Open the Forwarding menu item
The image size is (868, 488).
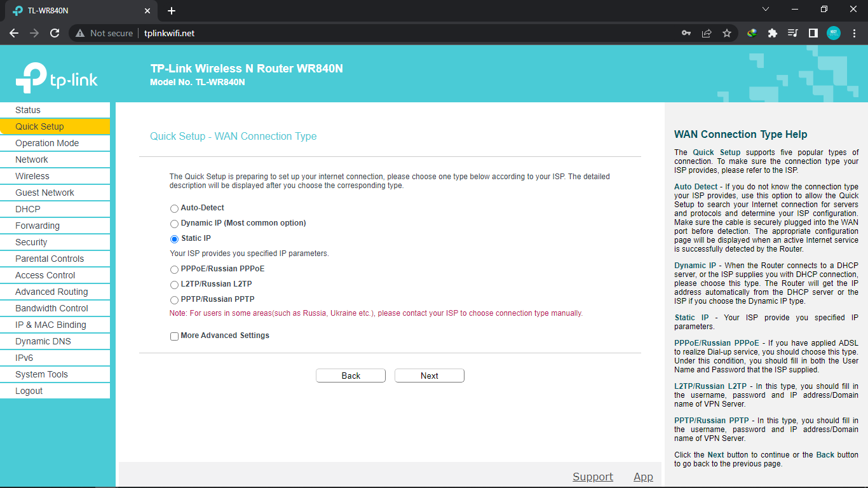[55, 226]
